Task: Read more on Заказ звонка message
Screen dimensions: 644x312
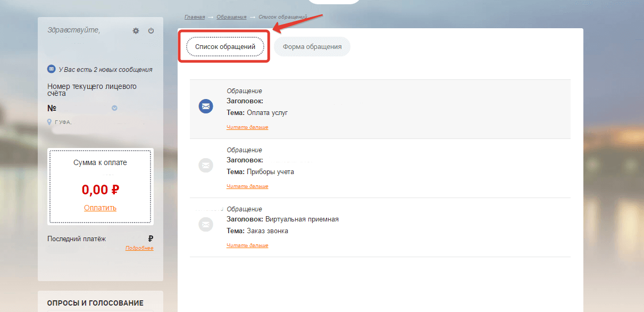Action: tap(247, 245)
